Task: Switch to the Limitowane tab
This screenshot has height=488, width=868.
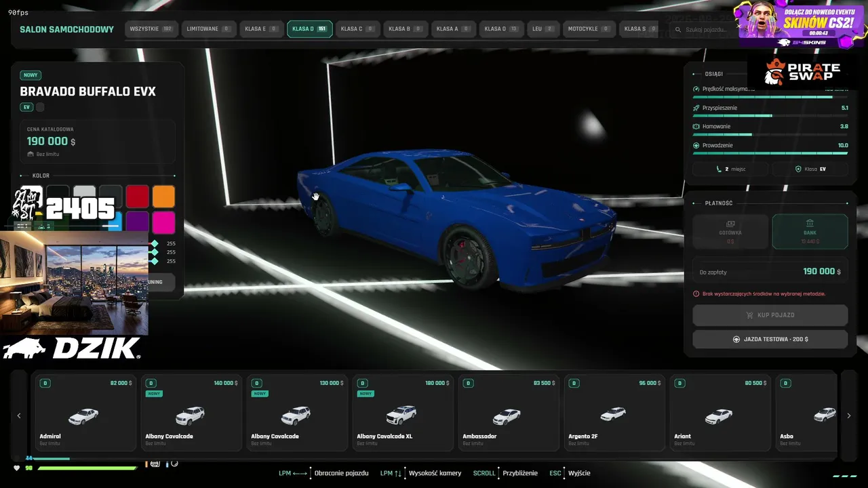Action: tap(208, 29)
